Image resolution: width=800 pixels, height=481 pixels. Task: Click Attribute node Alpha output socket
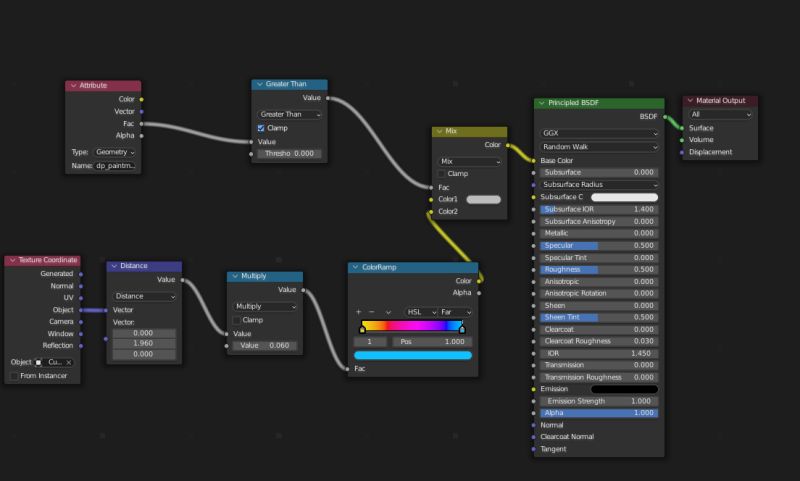141,136
